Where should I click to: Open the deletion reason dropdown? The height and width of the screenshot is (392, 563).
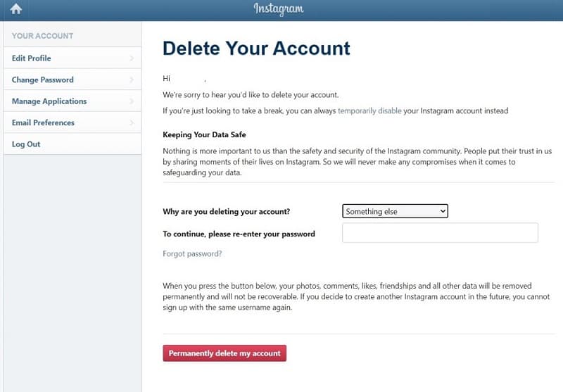click(395, 211)
